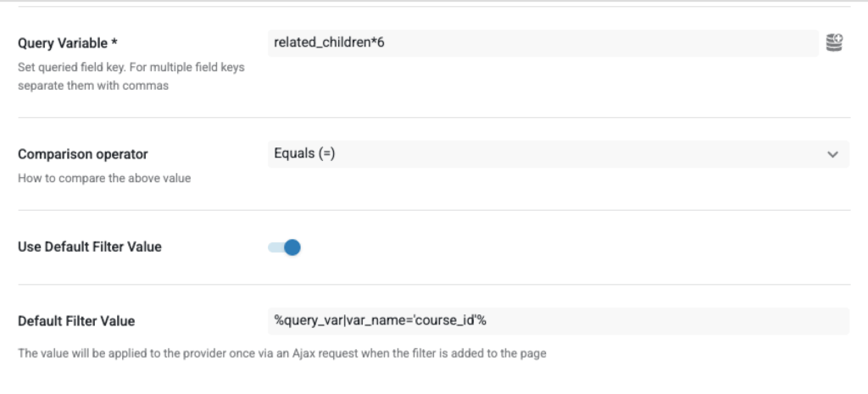Click empty area right of Query Variable value
Viewport: 868px width, 394px height.
coord(636,42)
